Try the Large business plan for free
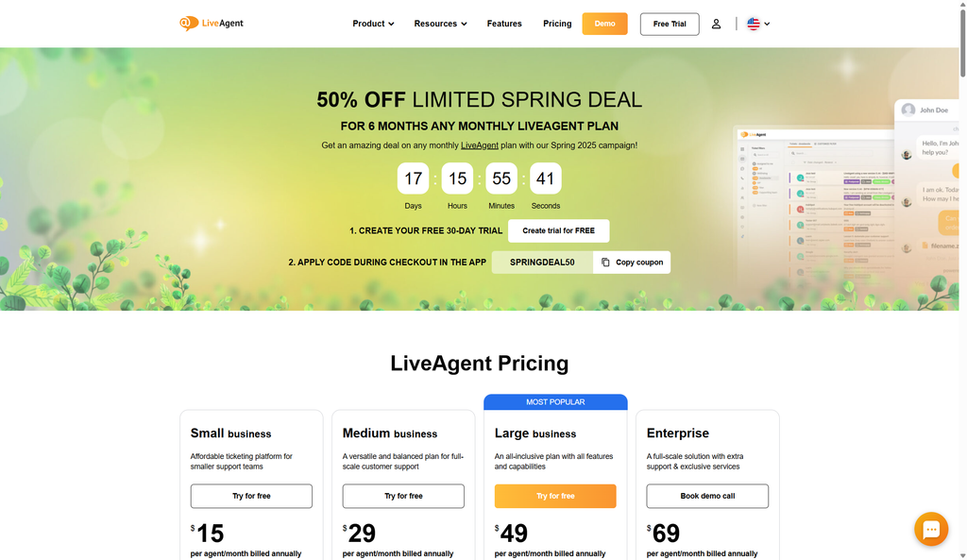Image resolution: width=967 pixels, height=560 pixels. tap(555, 496)
